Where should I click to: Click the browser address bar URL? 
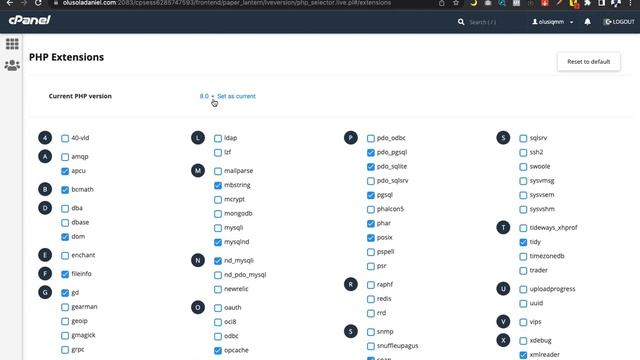pos(227,3)
